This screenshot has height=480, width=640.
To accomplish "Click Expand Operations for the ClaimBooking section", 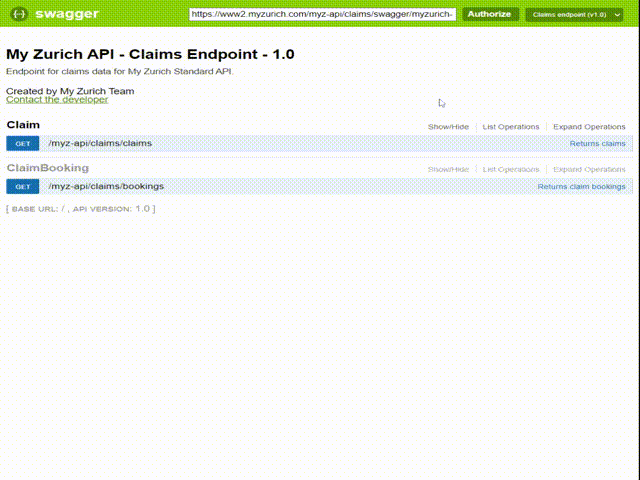I will point(589,169).
